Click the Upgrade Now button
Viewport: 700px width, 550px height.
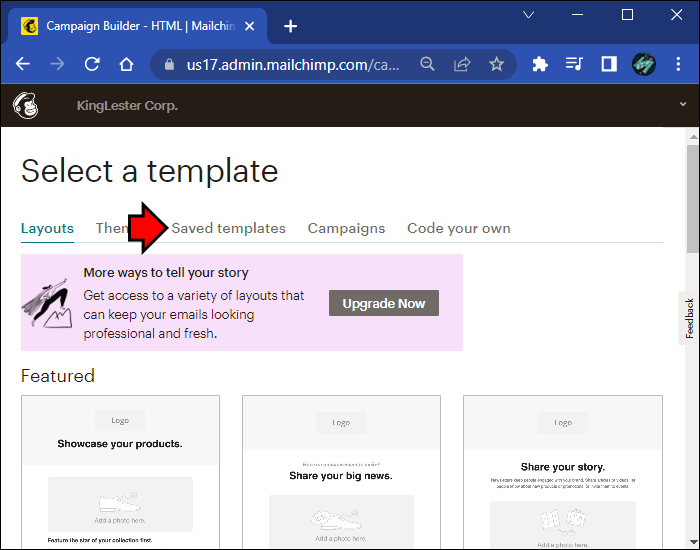(384, 303)
